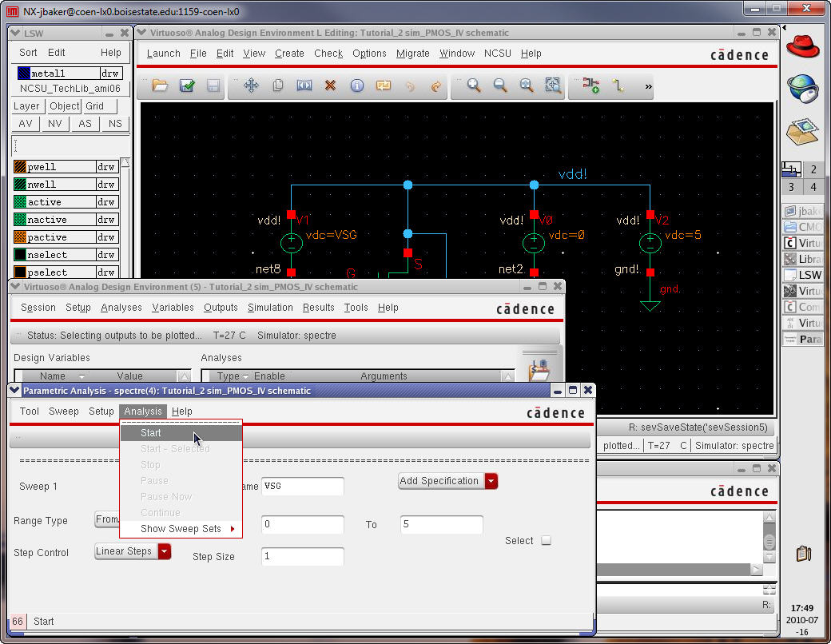Image resolution: width=831 pixels, height=644 pixels.
Task: Click the Create Instance icon
Action: pos(590,85)
